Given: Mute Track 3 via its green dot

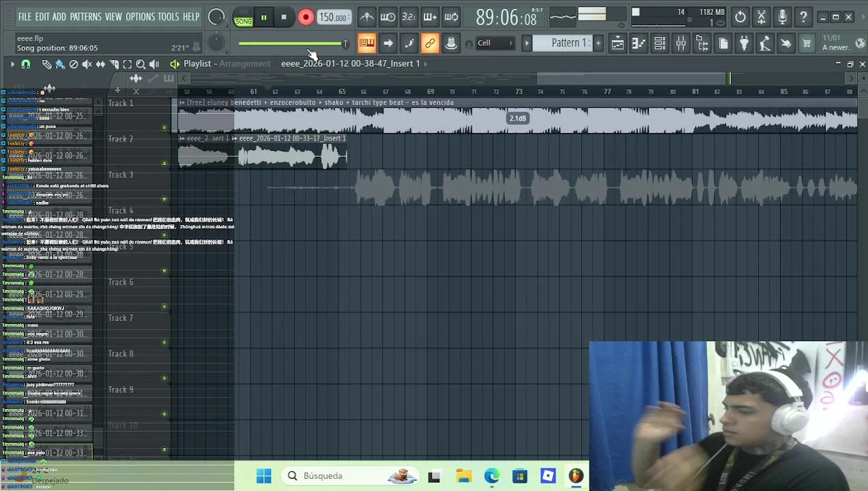Looking at the screenshot, I should coord(164,199).
